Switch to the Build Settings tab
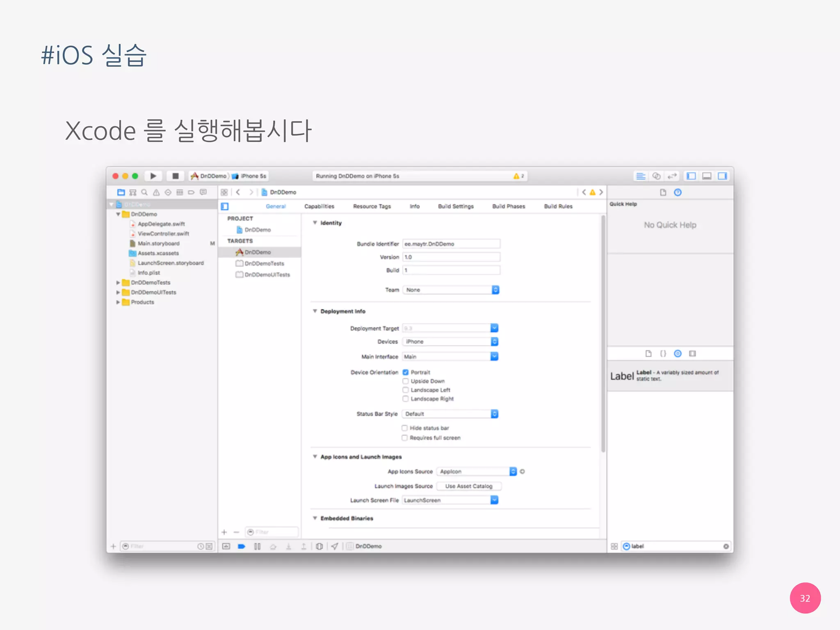This screenshot has width=840, height=630. coord(456,206)
